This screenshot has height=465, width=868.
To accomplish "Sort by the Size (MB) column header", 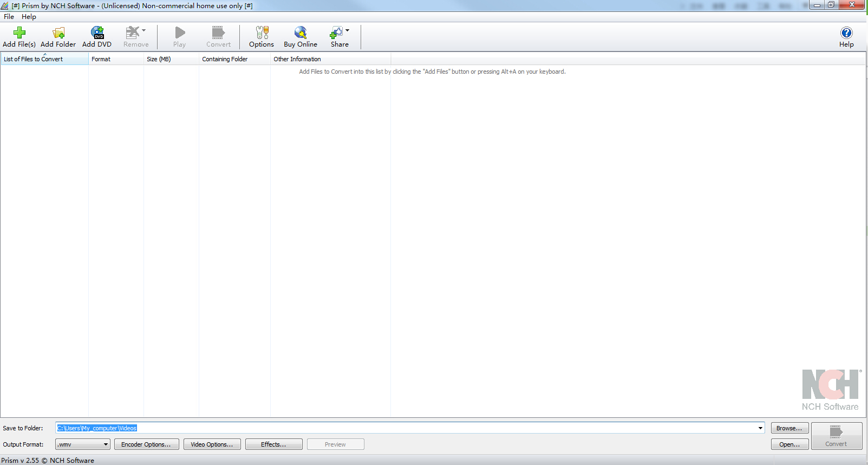I will point(159,59).
